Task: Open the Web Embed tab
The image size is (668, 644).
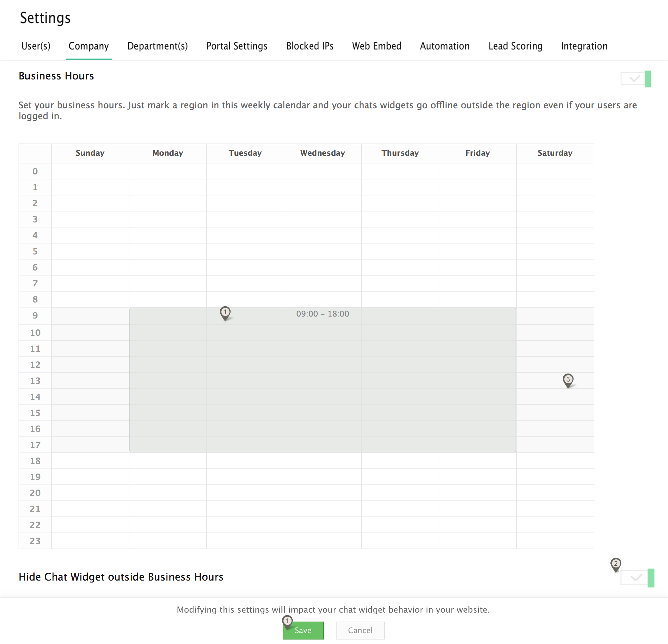Action: [x=377, y=46]
